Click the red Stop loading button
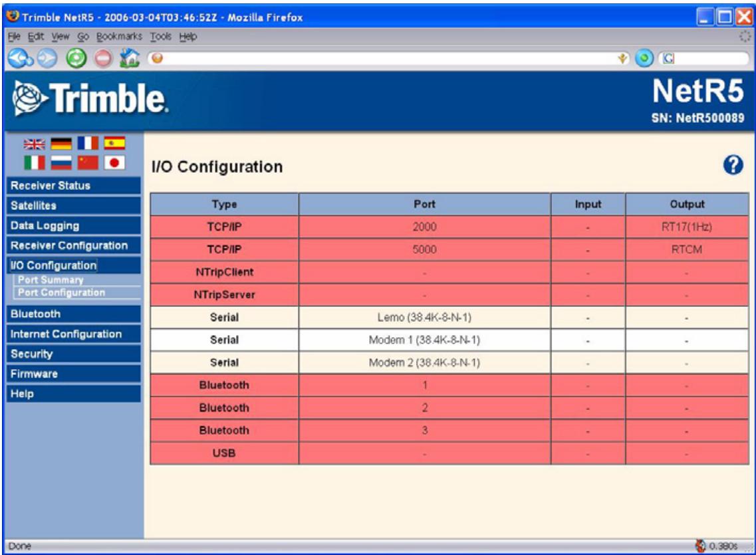This screenshot has height=555, width=756. point(102,58)
